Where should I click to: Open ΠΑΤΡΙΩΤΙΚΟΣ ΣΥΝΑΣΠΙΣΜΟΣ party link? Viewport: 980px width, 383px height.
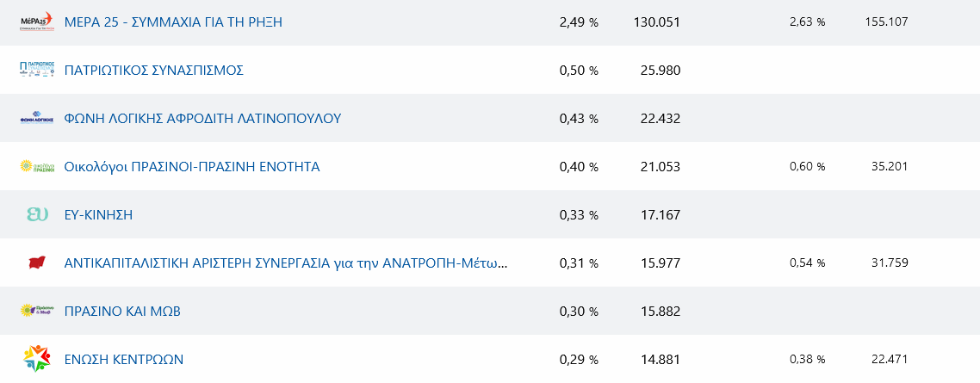(154, 71)
